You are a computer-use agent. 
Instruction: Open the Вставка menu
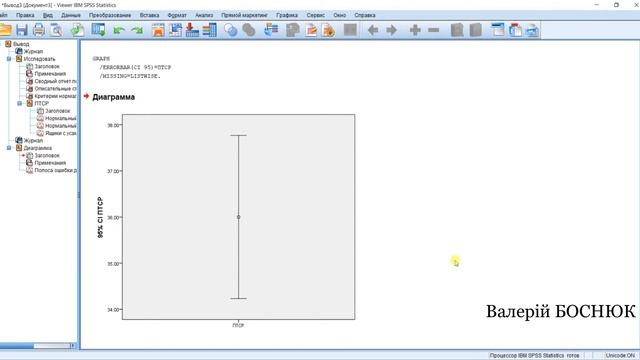(149, 15)
